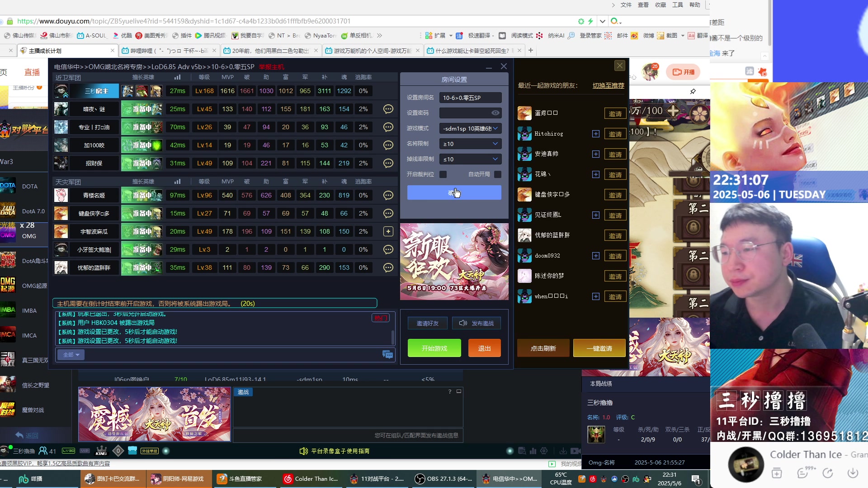Screen dimensions: 868x488
Task: Select DotA 7.0 in sidebar game list
Action: (x=25, y=211)
